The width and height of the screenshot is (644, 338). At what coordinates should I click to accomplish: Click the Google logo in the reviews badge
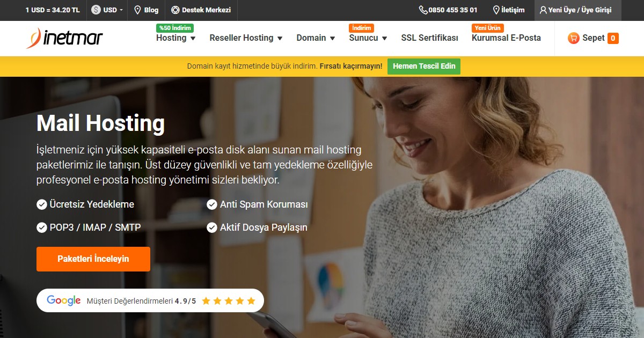pyautogui.click(x=64, y=300)
